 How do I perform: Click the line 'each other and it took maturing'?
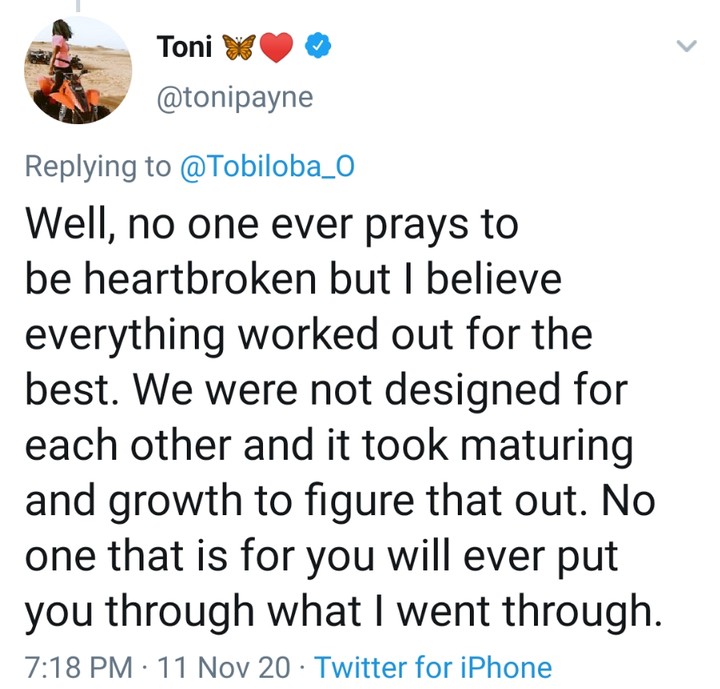329,446
